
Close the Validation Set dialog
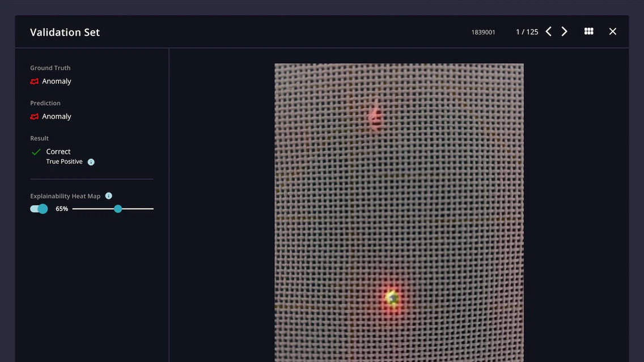[x=612, y=32]
